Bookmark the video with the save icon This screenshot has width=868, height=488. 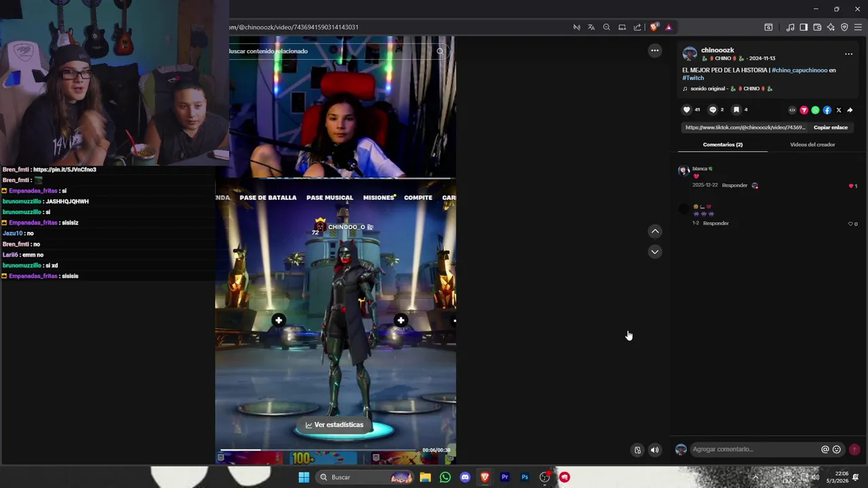click(x=736, y=110)
